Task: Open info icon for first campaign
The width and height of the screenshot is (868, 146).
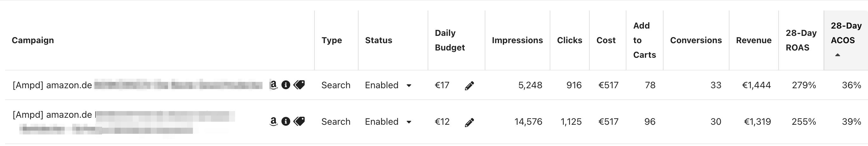Action: [x=286, y=85]
